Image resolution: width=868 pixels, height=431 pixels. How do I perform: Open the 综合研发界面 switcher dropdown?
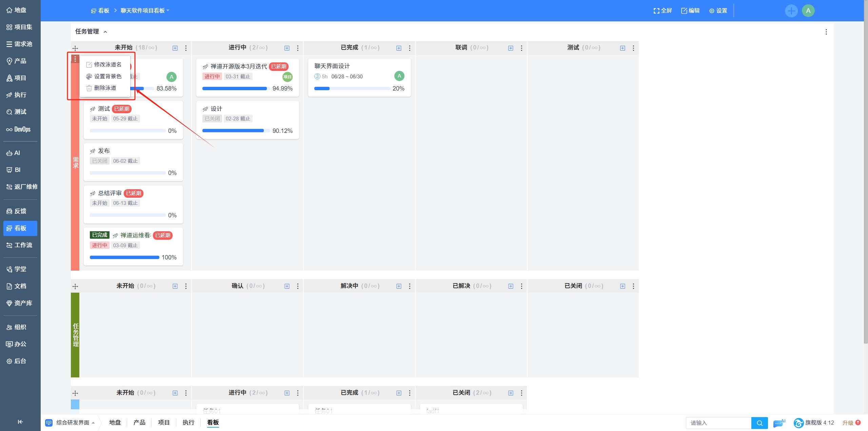pyautogui.click(x=73, y=423)
